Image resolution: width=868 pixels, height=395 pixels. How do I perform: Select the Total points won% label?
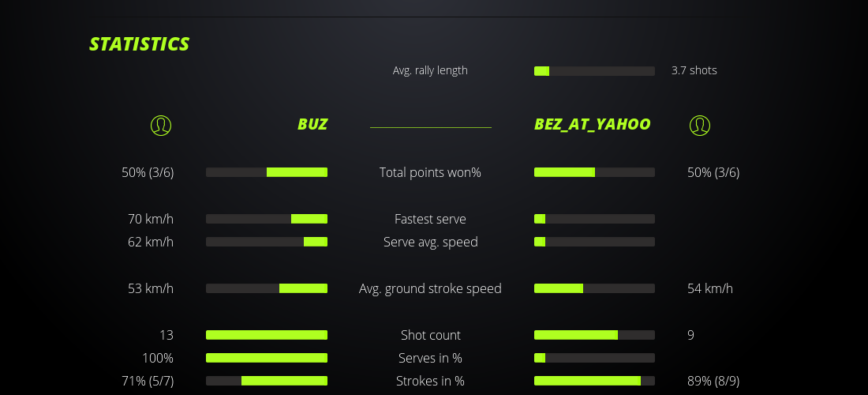[x=430, y=172]
